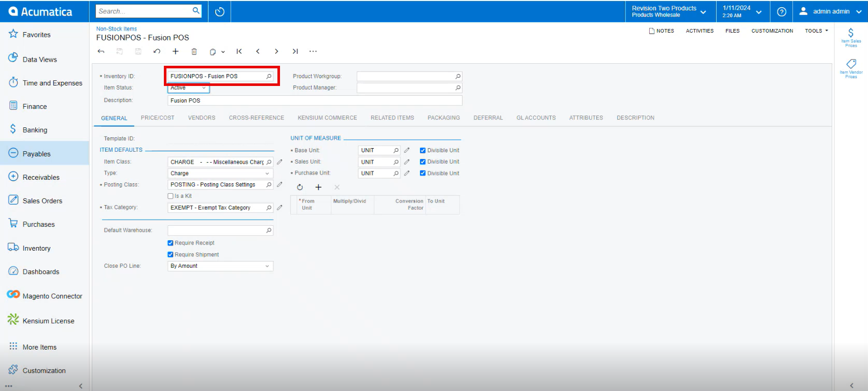This screenshot has width=868, height=391.
Task: Collapse the left navigation sidebar
Action: (80, 386)
